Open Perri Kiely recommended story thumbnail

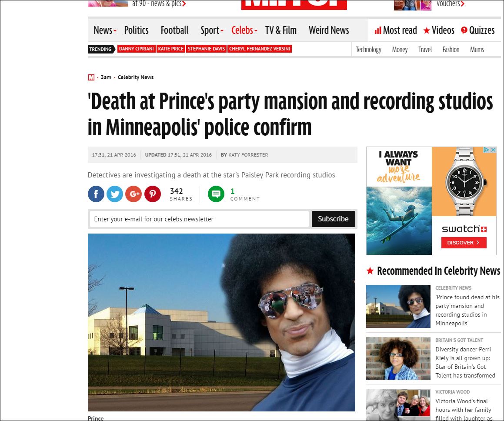pos(398,358)
